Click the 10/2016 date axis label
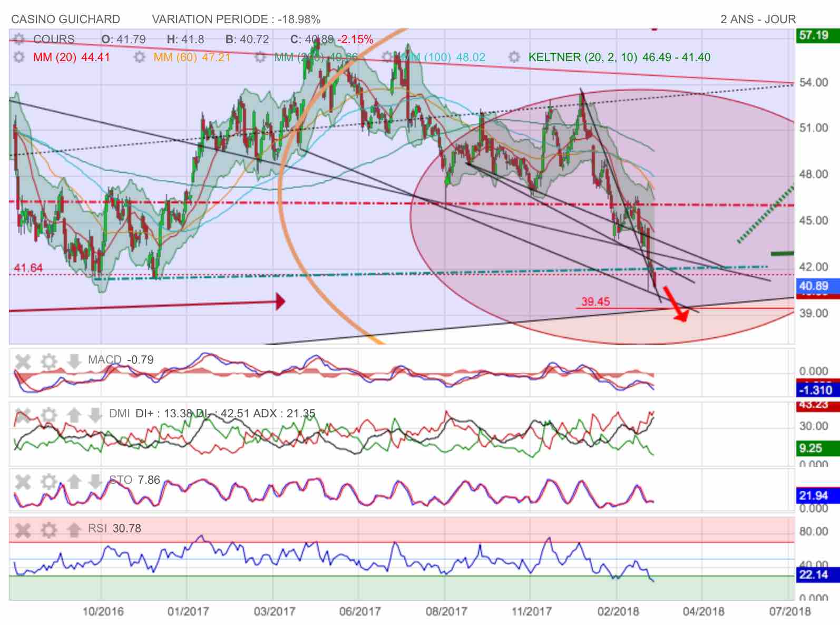This screenshot has width=840, height=625. point(103,612)
